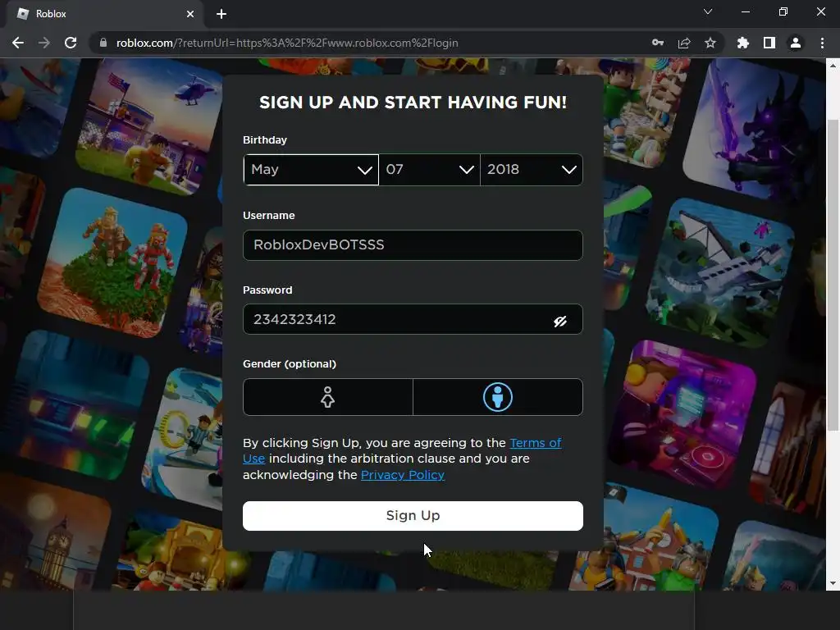This screenshot has width=840, height=630.
Task: Click the browser forward arrow
Action: (x=44, y=43)
